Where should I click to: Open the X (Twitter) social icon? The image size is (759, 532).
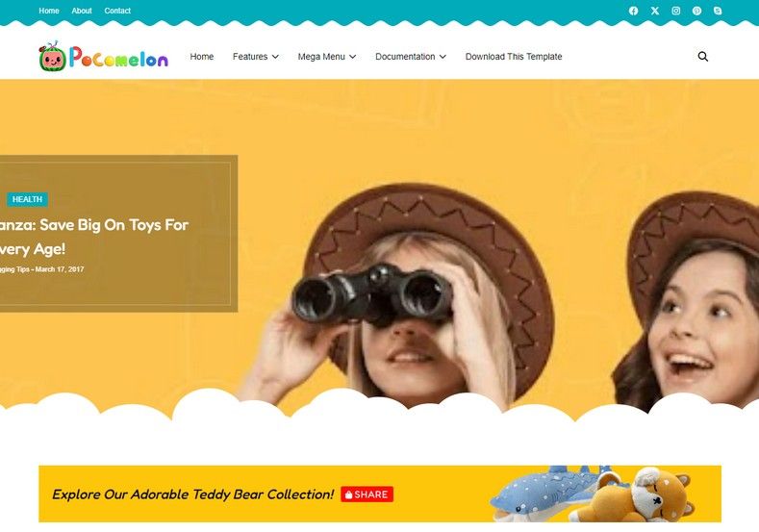pyautogui.click(x=655, y=11)
